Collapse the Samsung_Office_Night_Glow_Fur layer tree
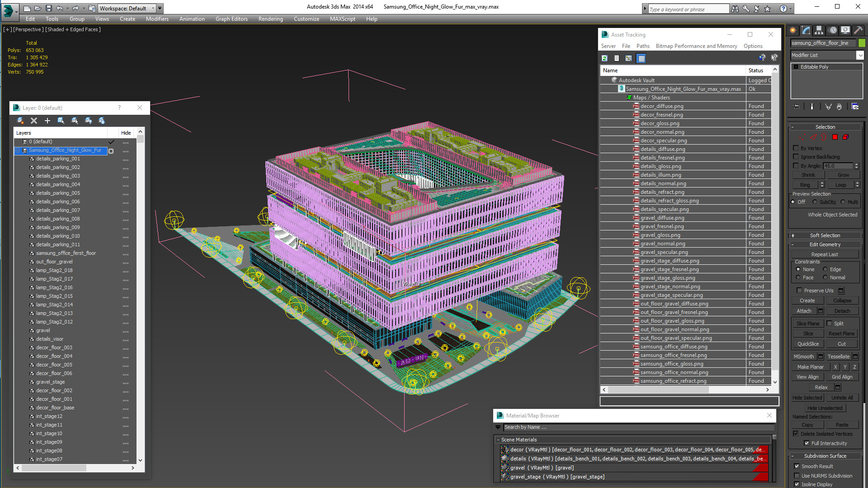The image size is (868, 488). [x=18, y=150]
